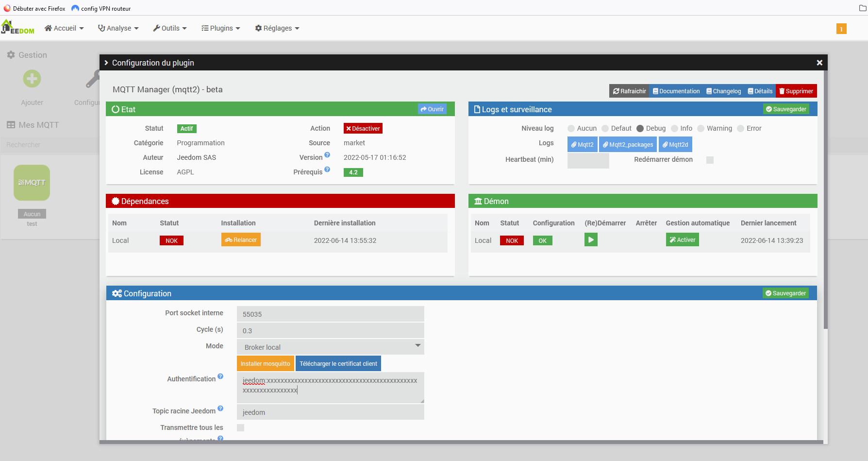This screenshot has height=461, width=868.
Task: Expand the Analyse menu
Action: 118,28
